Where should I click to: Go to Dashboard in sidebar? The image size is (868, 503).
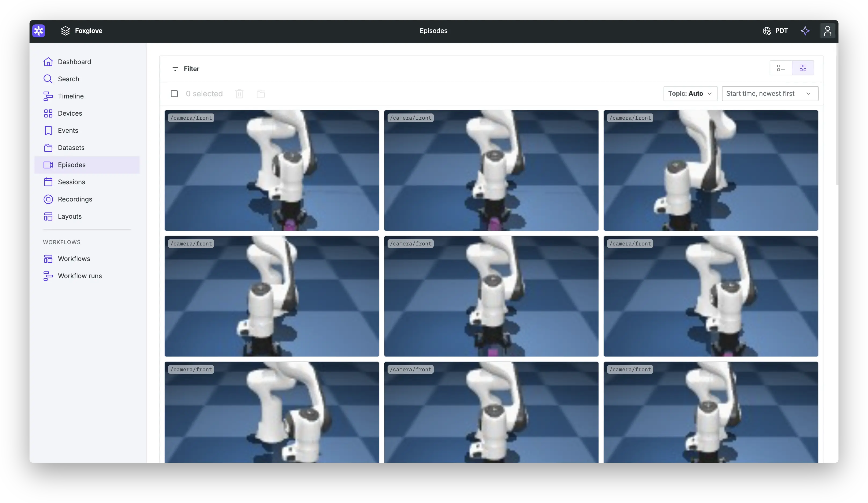pos(87,62)
